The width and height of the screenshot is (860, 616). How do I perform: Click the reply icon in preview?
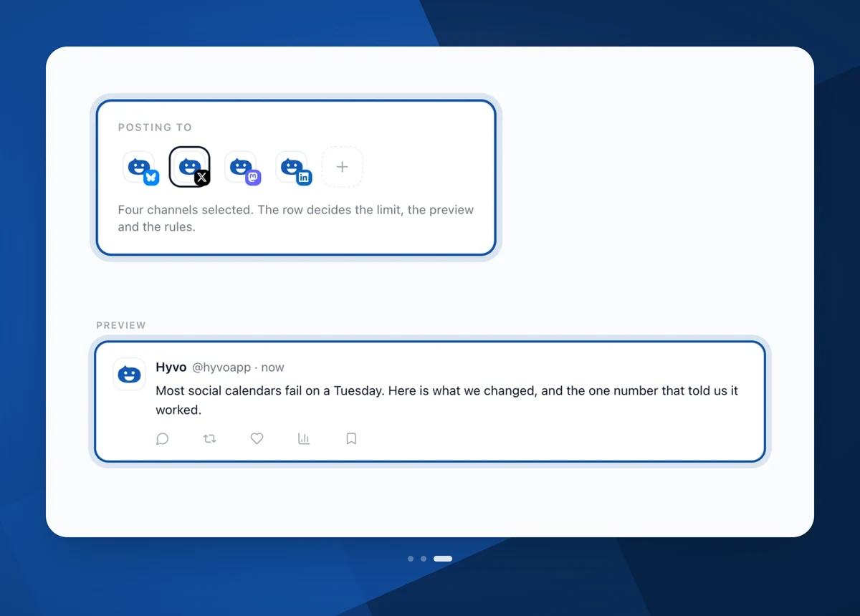163,438
